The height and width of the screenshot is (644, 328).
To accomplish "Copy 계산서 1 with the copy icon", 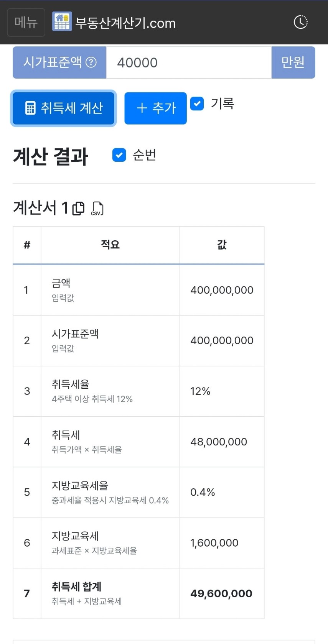I will click(79, 208).
